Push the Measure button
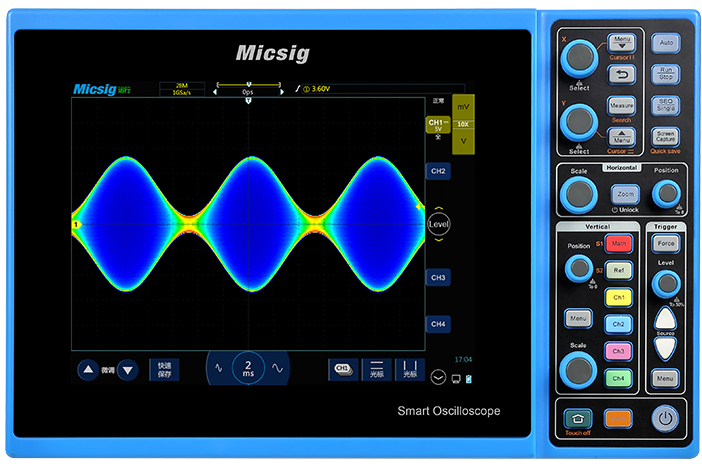The height and width of the screenshot is (466, 702). [621, 106]
